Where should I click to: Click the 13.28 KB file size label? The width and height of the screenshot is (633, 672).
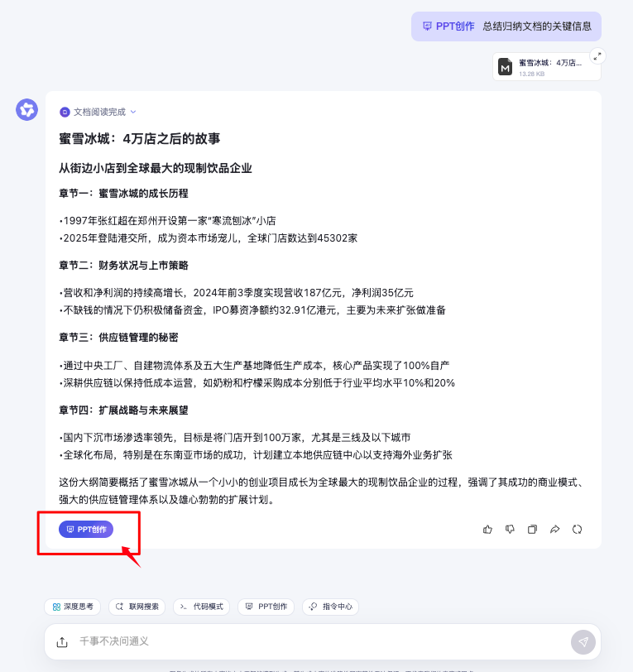(x=531, y=74)
